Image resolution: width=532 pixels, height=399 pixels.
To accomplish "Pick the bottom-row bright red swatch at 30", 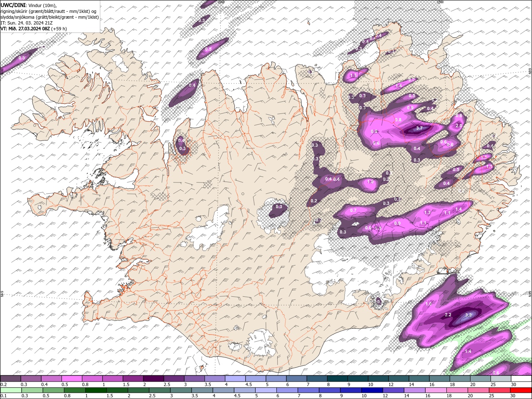I will pos(520,390).
